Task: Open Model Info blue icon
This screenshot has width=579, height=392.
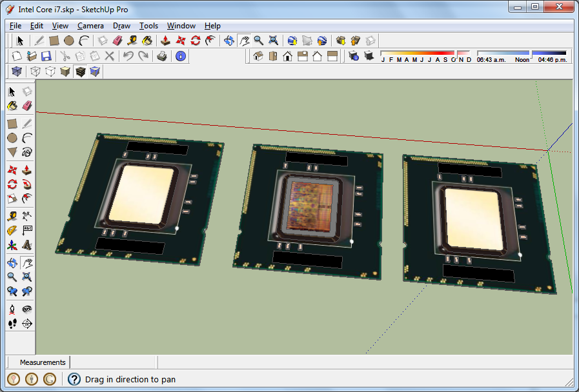Action: [x=181, y=56]
